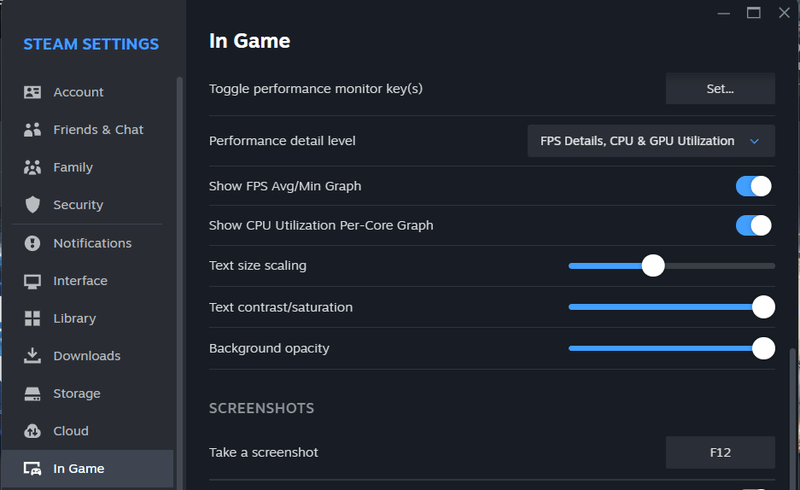
Task: Click the dropdown chevron beside GPU Utilization
Action: tap(755, 141)
